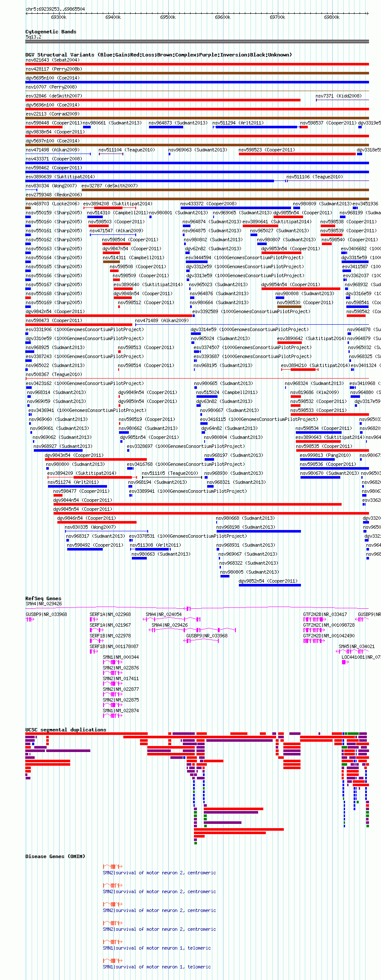Open the Cytogenetic Bands track title
381x980 pixels.
(x=51, y=32)
